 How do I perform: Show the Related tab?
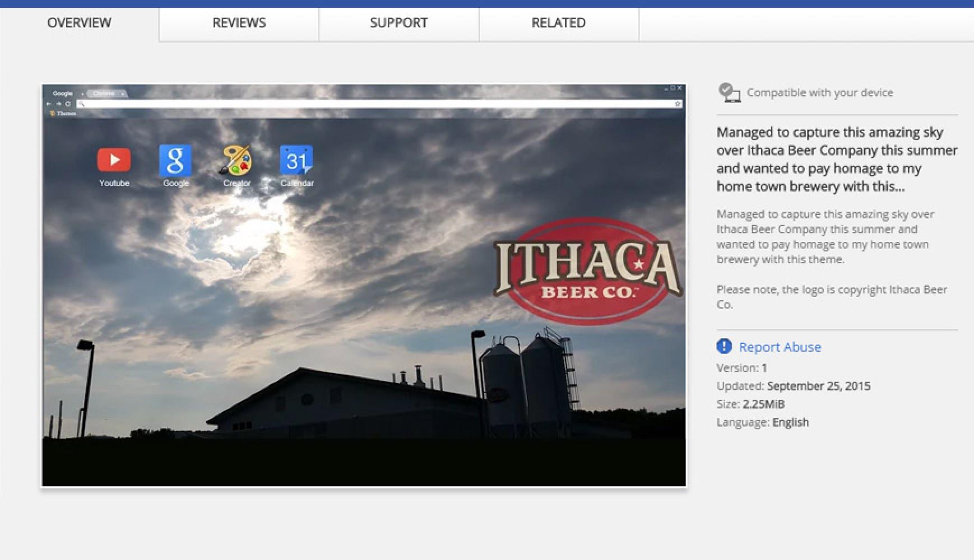559,23
